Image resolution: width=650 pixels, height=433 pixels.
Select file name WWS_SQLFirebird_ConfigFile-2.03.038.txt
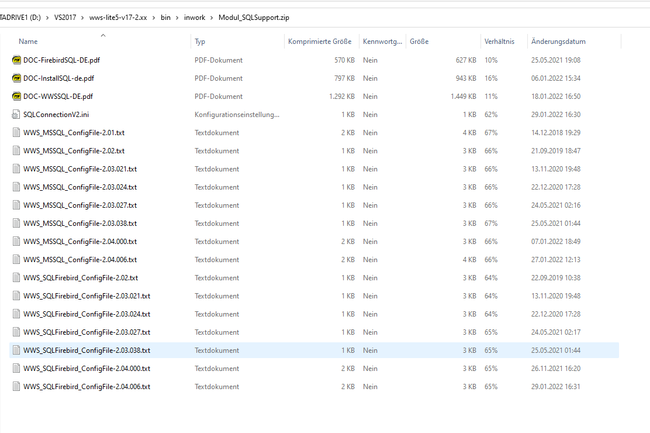tap(87, 351)
